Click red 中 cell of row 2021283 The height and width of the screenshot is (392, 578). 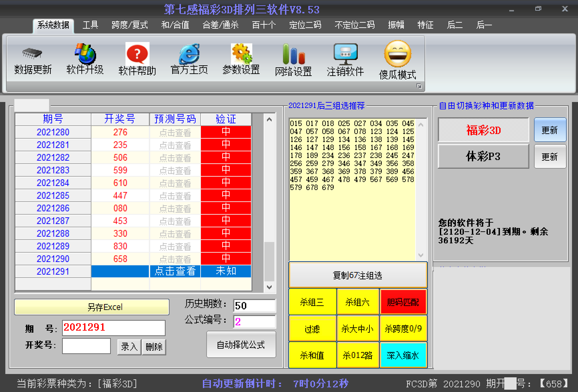(226, 170)
